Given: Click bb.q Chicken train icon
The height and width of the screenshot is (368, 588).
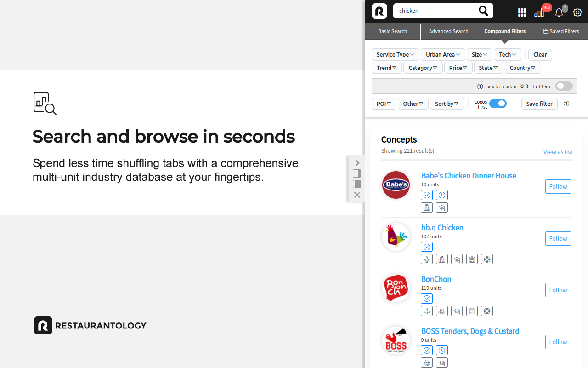Looking at the screenshot, I should click(x=472, y=259).
